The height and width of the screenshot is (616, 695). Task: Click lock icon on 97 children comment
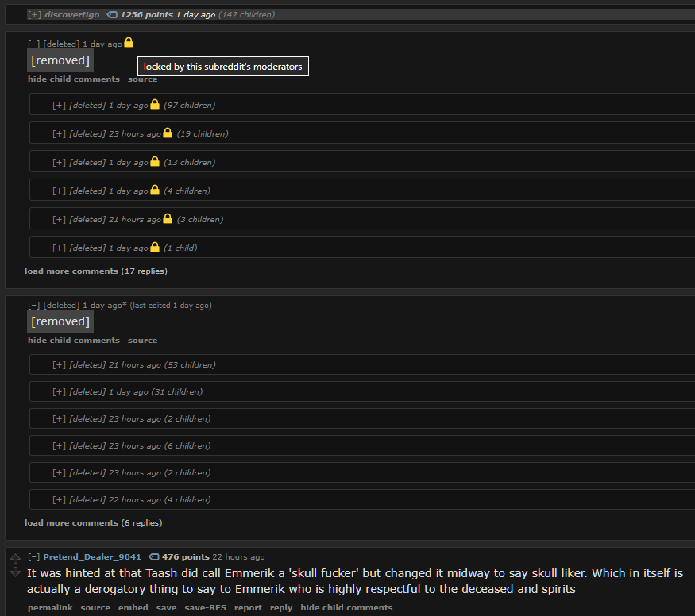(155, 104)
